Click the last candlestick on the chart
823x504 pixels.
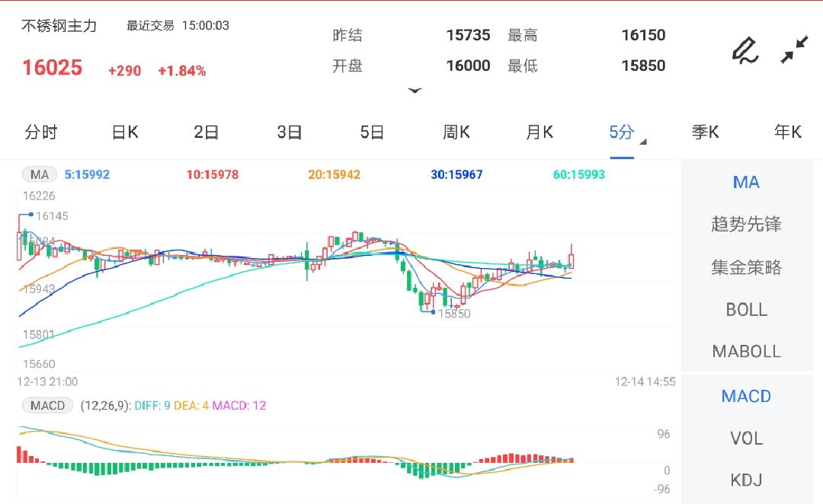[x=571, y=257]
